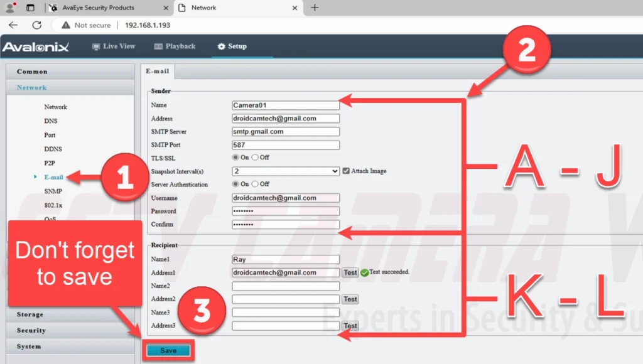Click the Avalonix logo
The image size is (643, 364).
[x=36, y=46]
